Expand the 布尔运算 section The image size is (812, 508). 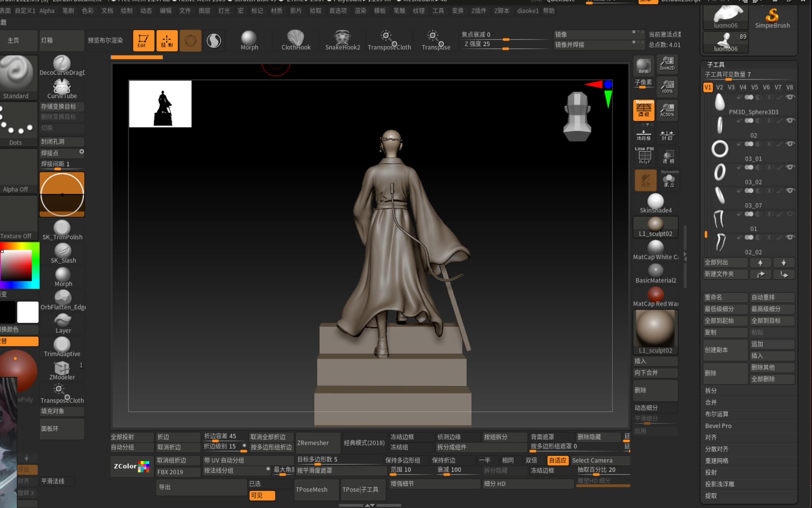coord(717,414)
